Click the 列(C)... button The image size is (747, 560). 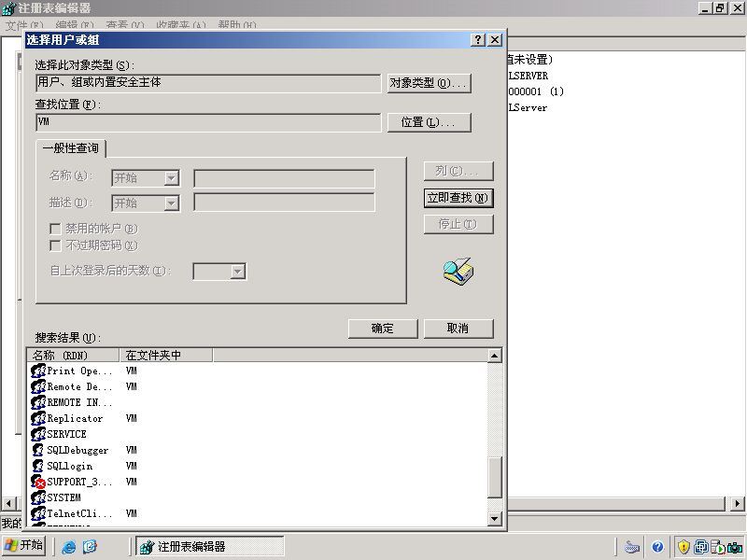click(x=458, y=171)
